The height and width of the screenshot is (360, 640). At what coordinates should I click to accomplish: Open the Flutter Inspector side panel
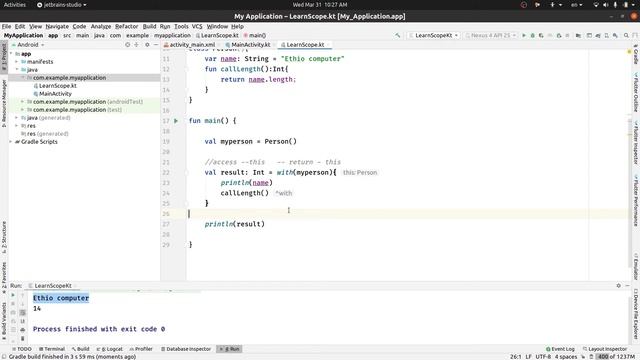click(636, 142)
